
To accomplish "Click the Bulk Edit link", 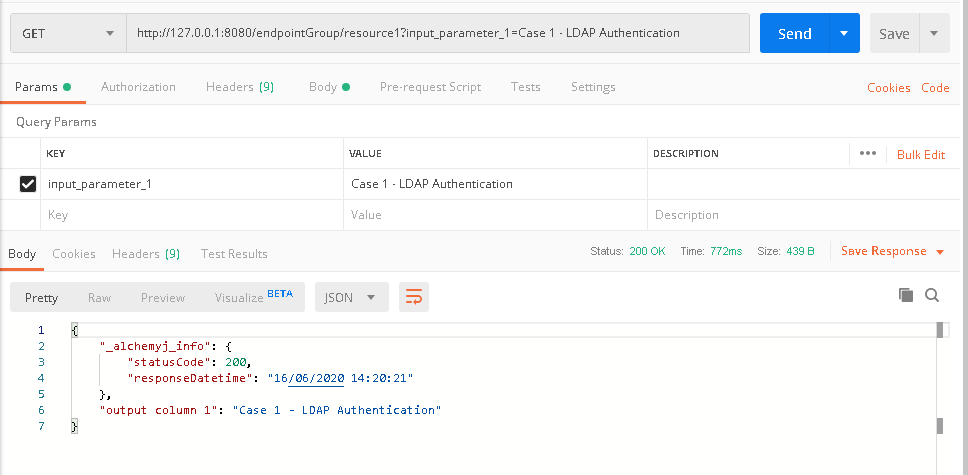I will 920,154.
